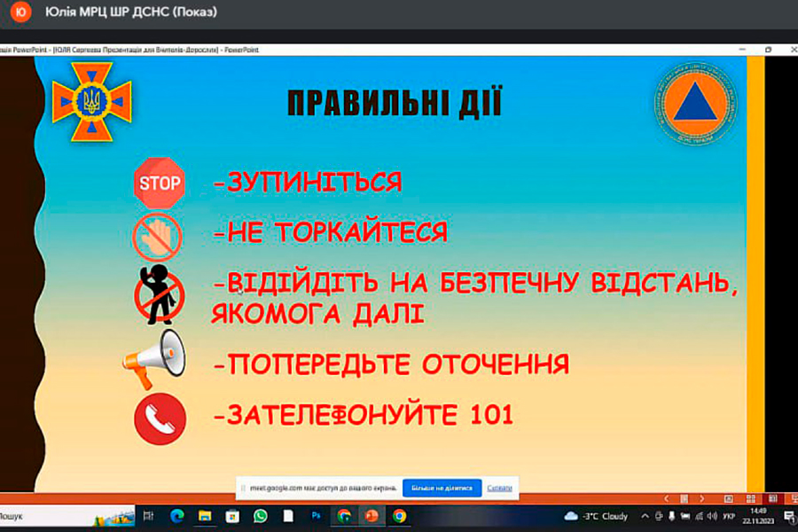Click the text "-ЗАТЕЛЕФОНУЙТЕ 101"
The width and height of the screenshot is (798, 532).
(x=364, y=414)
